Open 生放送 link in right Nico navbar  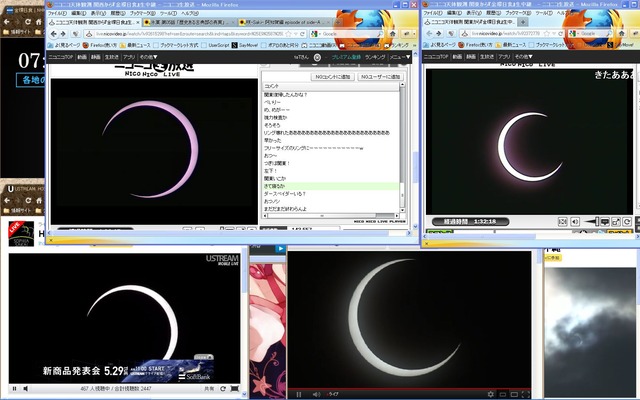click(x=487, y=57)
